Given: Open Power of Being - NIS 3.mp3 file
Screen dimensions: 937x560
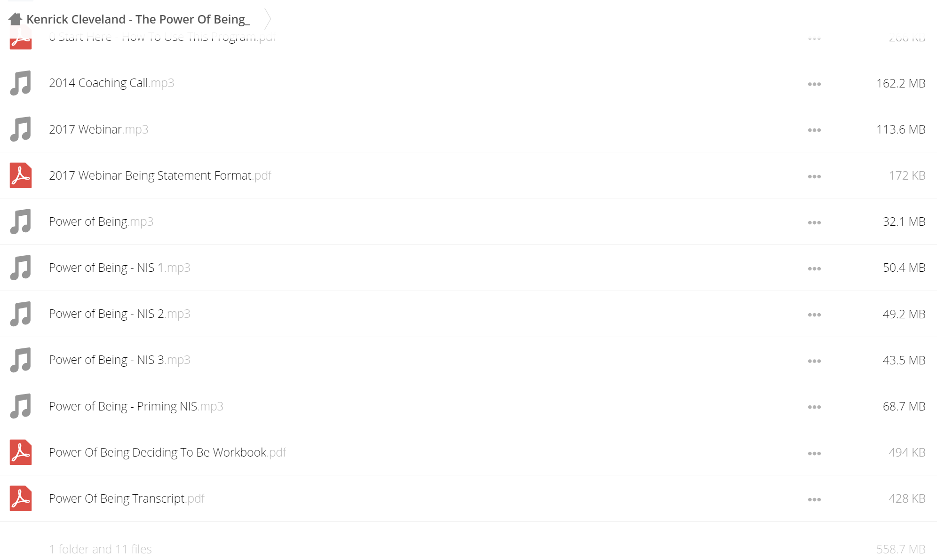Looking at the screenshot, I should (119, 360).
